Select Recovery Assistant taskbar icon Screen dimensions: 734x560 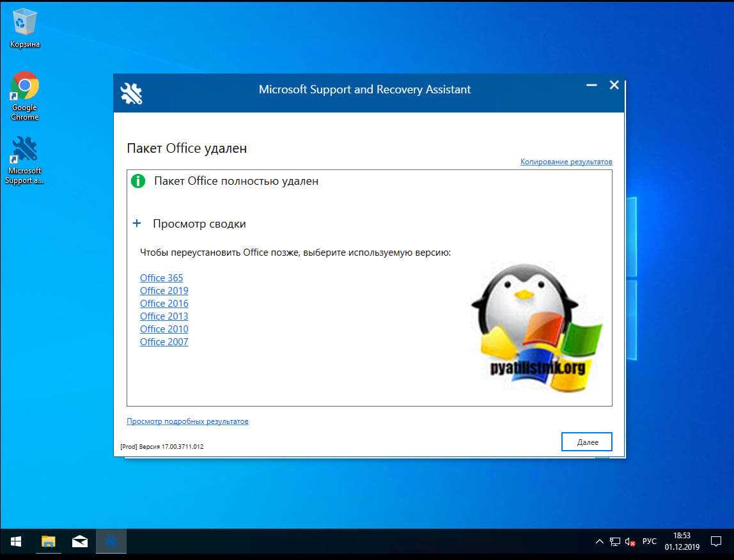pos(111,541)
